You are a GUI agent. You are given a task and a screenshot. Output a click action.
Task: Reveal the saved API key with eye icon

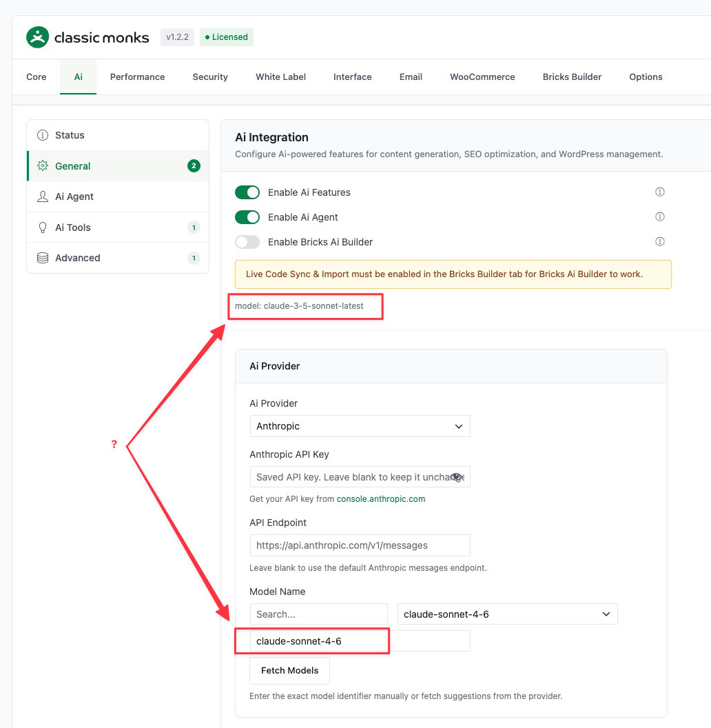[x=456, y=477]
